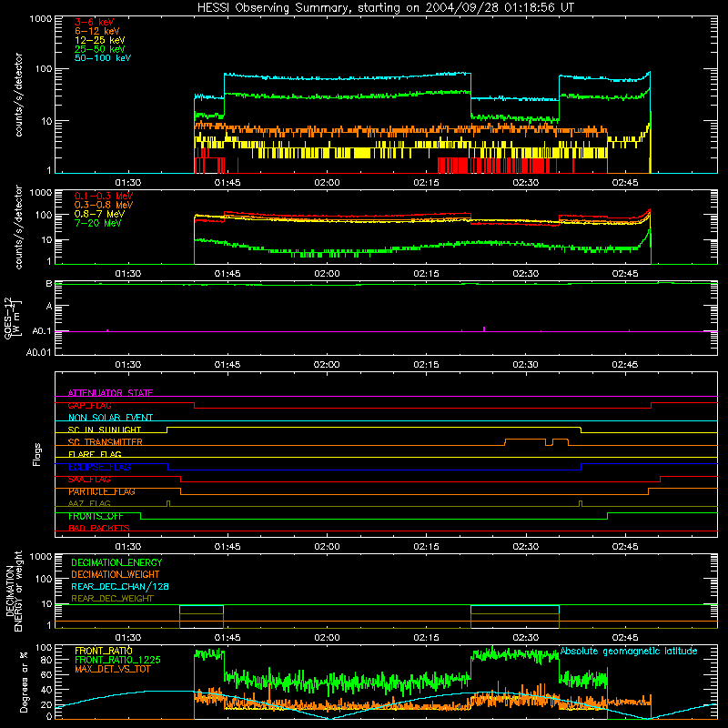Click the GAP_FLAG label

pos(89,405)
